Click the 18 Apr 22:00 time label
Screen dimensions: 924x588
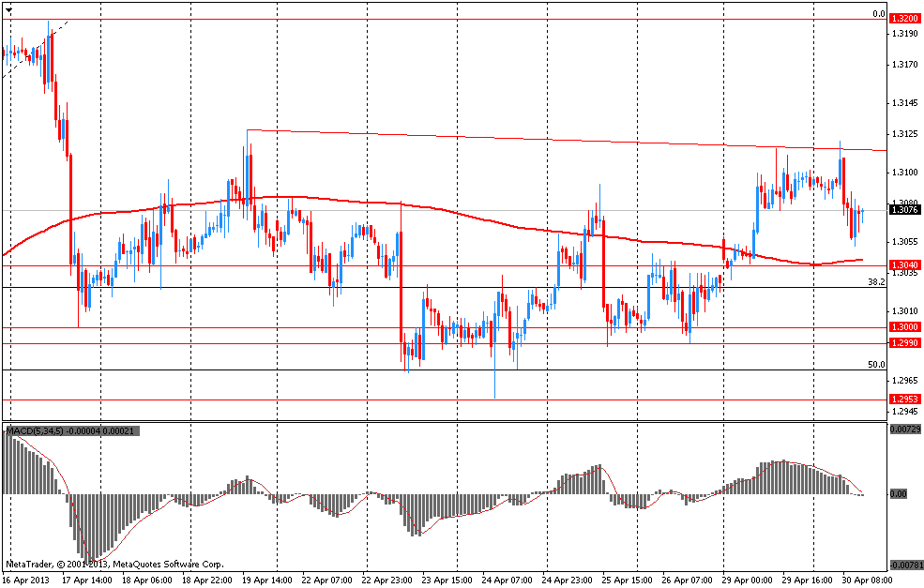207,580
